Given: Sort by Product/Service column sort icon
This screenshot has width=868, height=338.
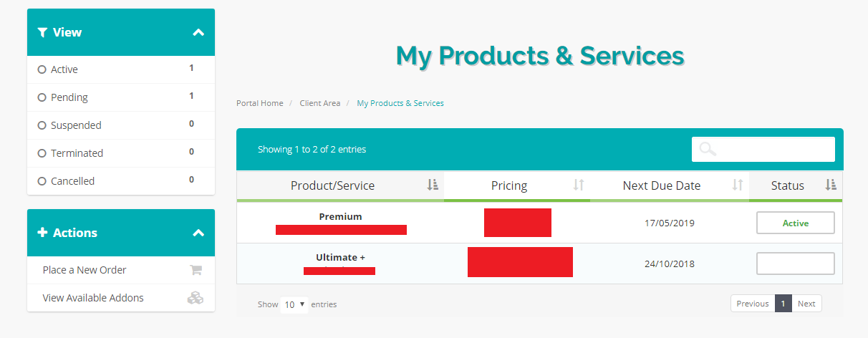Looking at the screenshot, I should pyautogui.click(x=432, y=185).
